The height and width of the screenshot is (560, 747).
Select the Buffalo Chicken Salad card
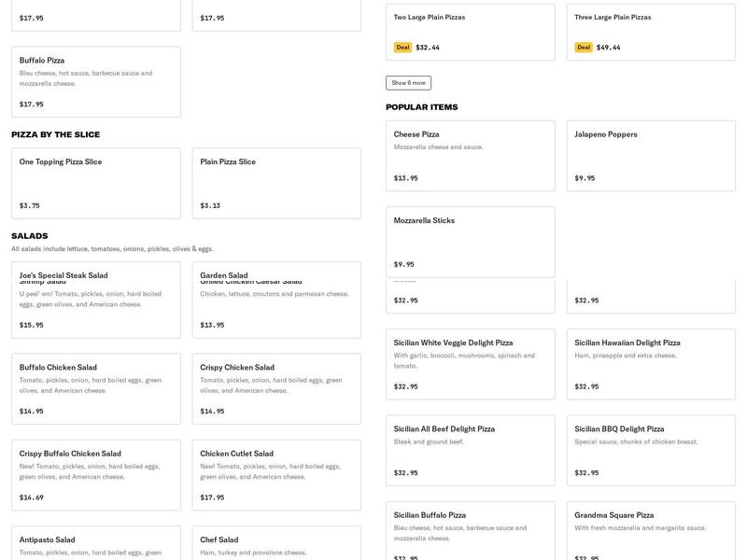[x=95, y=388]
